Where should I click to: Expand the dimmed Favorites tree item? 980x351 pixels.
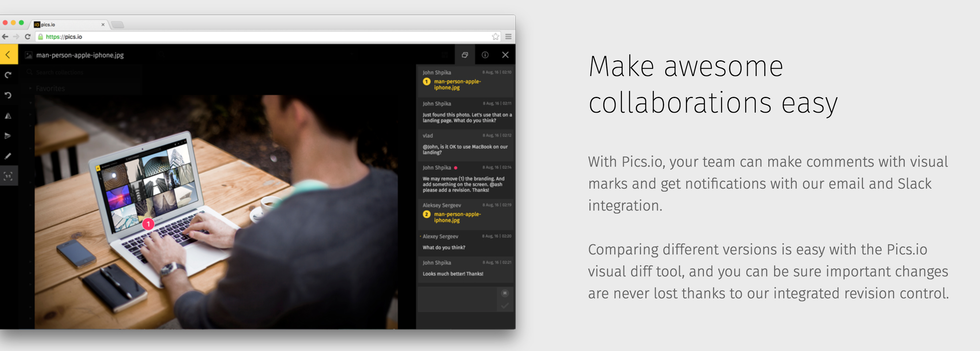30,88
